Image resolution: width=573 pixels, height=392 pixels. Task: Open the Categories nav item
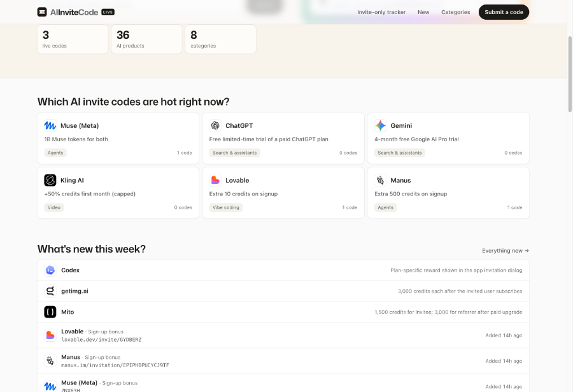(455, 12)
